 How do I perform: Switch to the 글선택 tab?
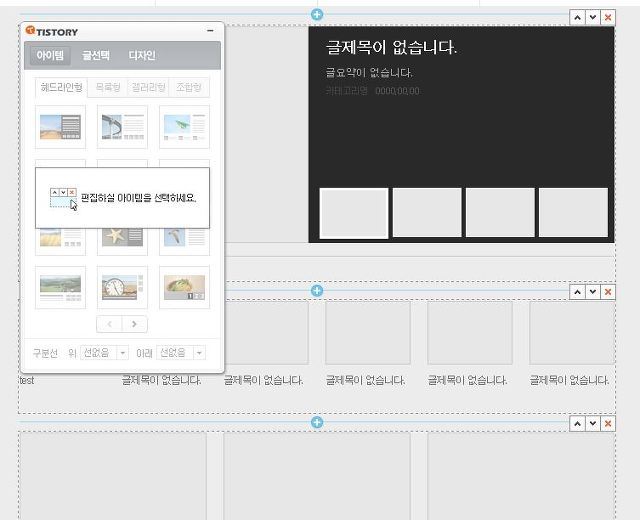pyautogui.click(x=96, y=55)
